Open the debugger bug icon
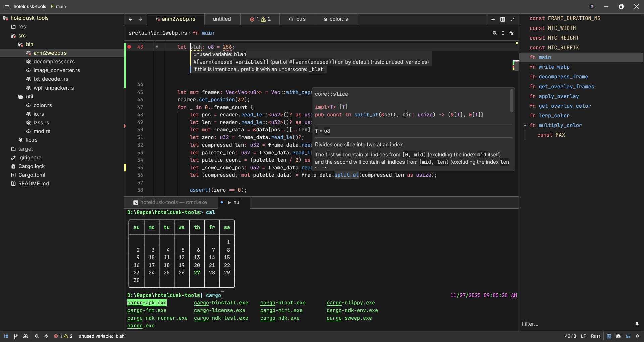Screen dimensions: 644x342 [619, 336]
